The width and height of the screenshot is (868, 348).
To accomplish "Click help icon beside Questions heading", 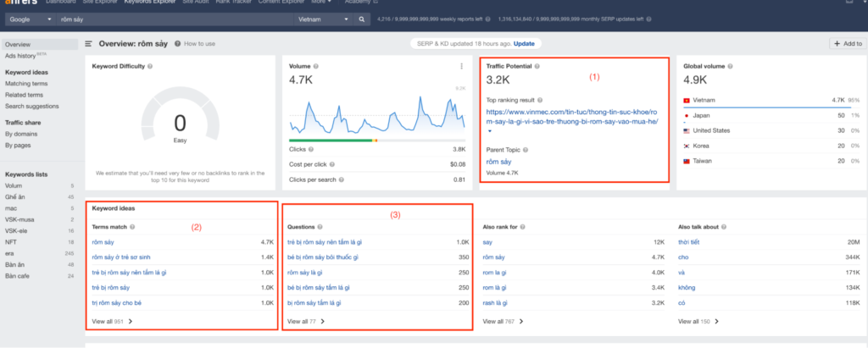I will (320, 227).
